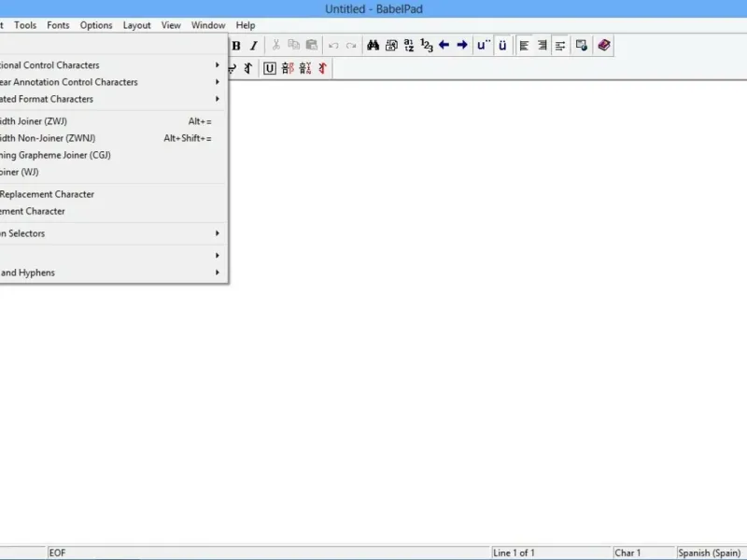Click the composed ü normalization icon

point(502,45)
